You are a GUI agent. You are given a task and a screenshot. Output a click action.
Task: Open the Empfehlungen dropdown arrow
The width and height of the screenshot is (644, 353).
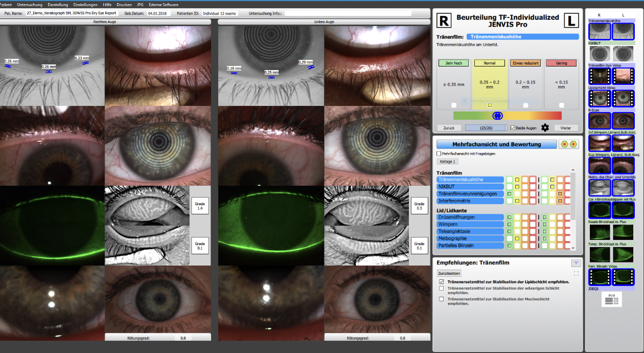[x=576, y=262]
